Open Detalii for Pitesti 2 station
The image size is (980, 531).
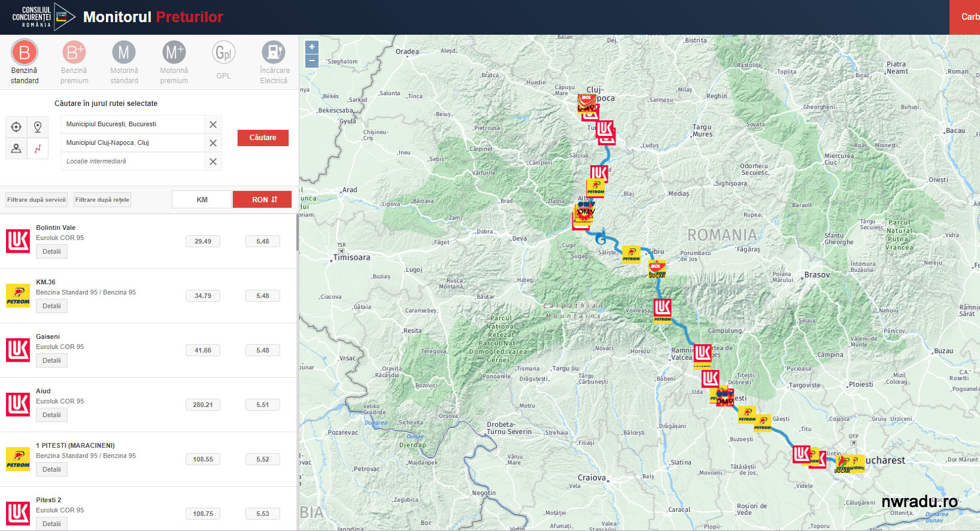click(x=51, y=524)
